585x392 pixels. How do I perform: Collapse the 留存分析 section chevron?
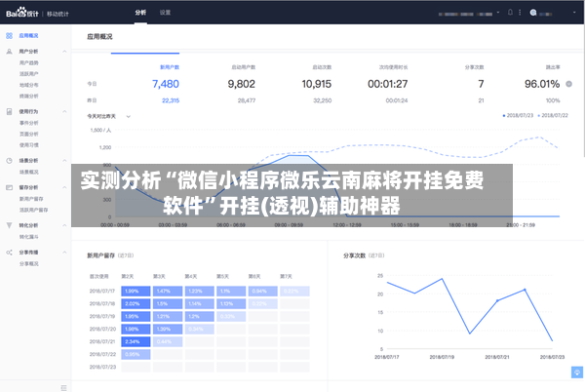click(64, 187)
